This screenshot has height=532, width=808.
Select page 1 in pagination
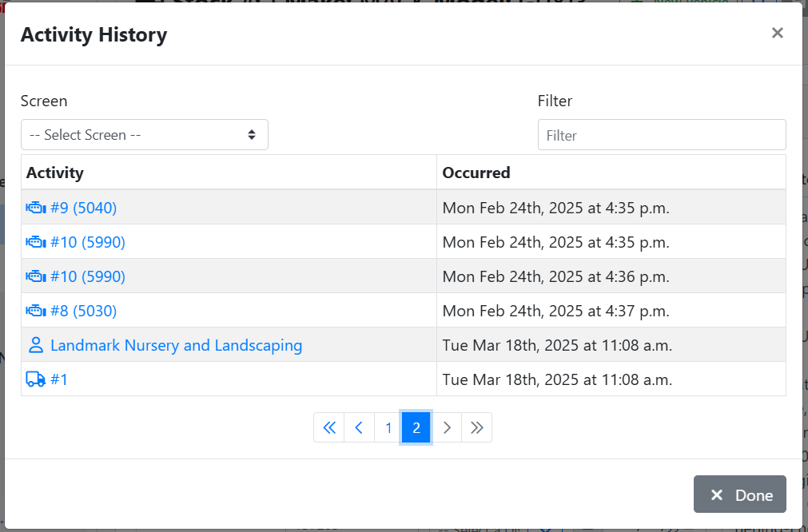tap(388, 427)
